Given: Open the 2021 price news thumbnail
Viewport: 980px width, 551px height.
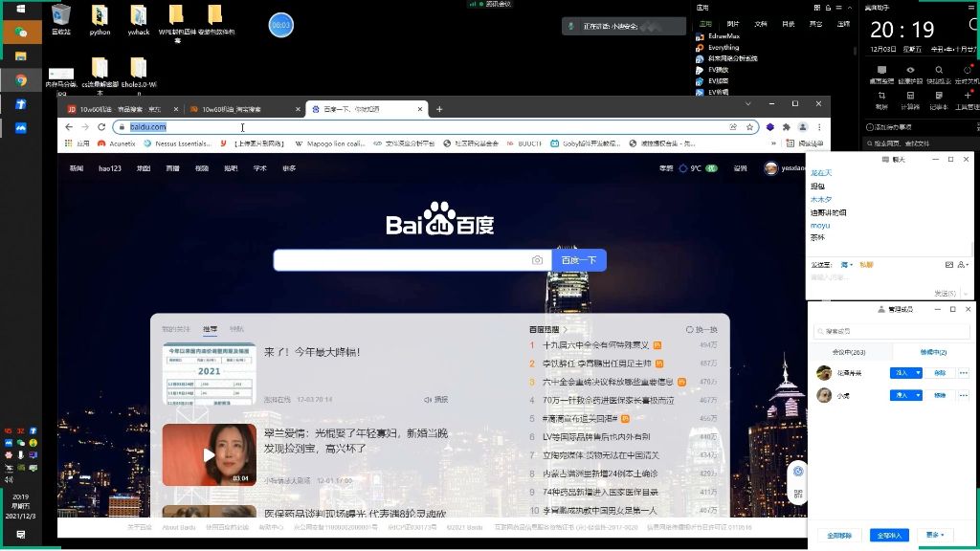Looking at the screenshot, I should click(209, 374).
